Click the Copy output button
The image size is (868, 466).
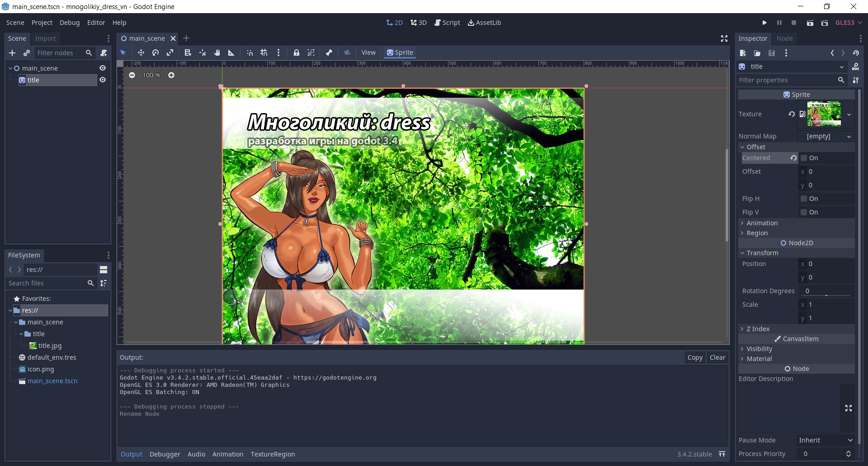(x=695, y=357)
